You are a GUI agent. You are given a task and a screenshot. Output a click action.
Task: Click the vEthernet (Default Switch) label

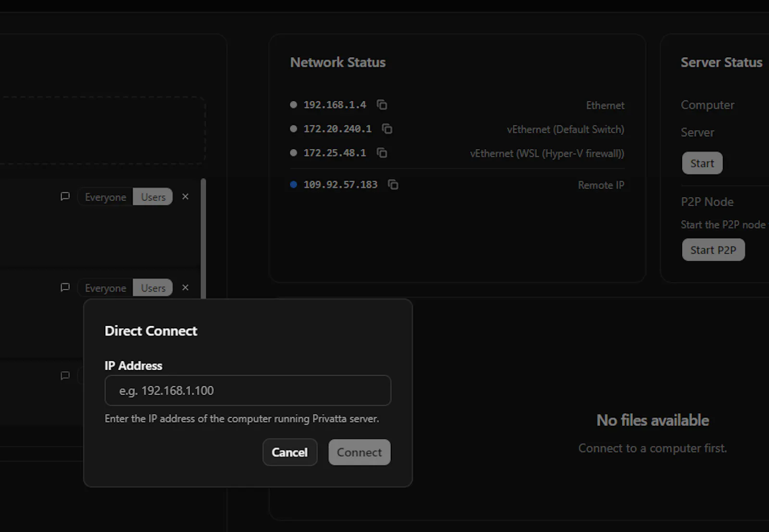pyautogui.click(x=566, y=129)
